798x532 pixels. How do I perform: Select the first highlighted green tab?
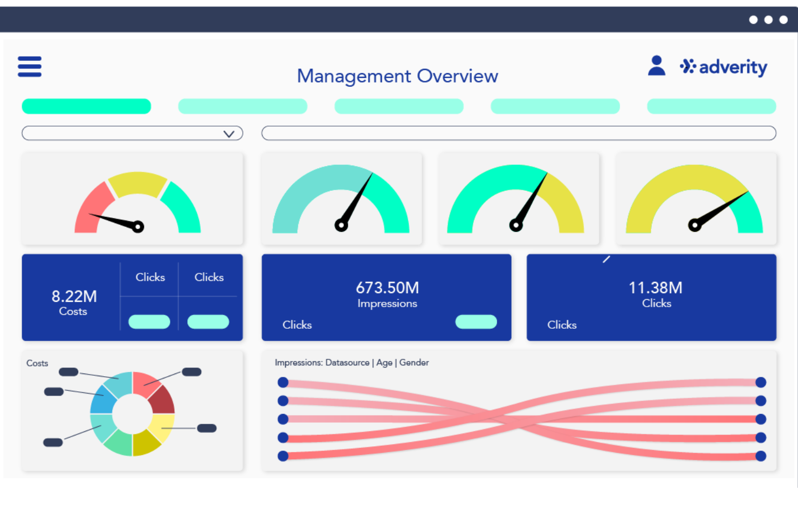click(x=86, y=106)
